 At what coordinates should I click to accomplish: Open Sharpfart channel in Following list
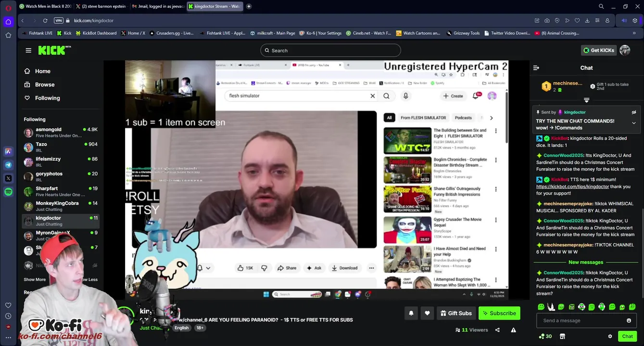pyautogui.click(x=61, y=191)
